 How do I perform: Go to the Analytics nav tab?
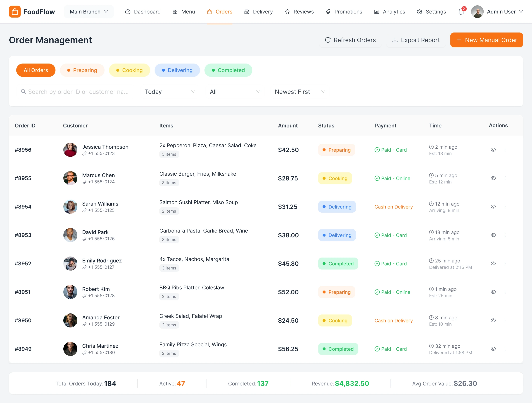click(389, 12)
